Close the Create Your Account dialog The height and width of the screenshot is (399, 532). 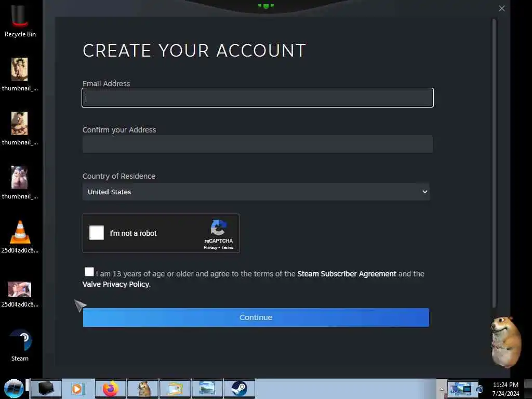point(502,8)
